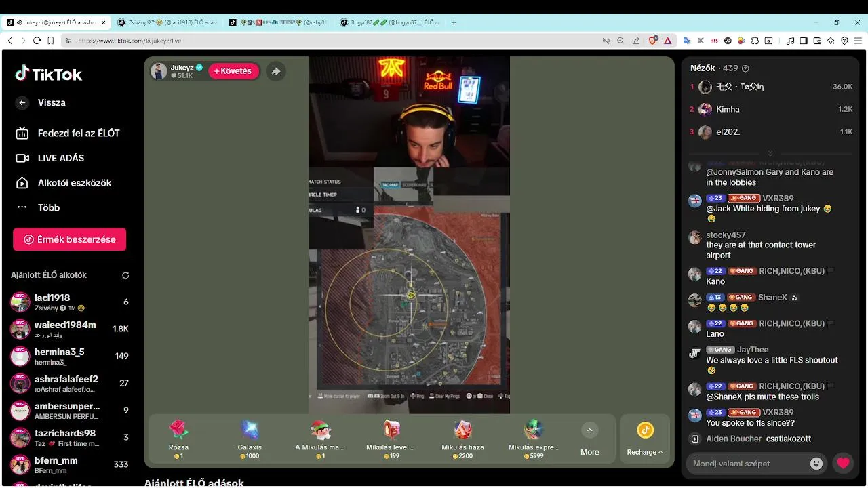Click browser share page icon
868x488 pixels.
(636, 41)
